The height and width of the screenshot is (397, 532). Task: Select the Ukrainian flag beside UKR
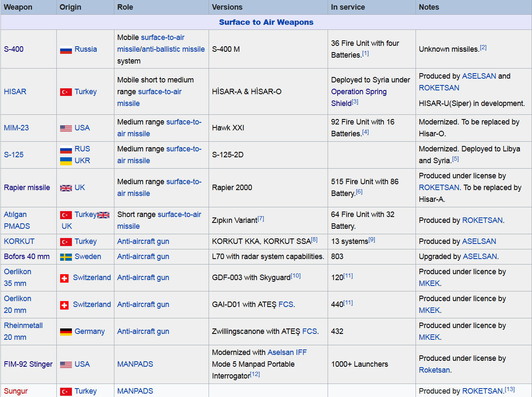(x=66, y=161)
